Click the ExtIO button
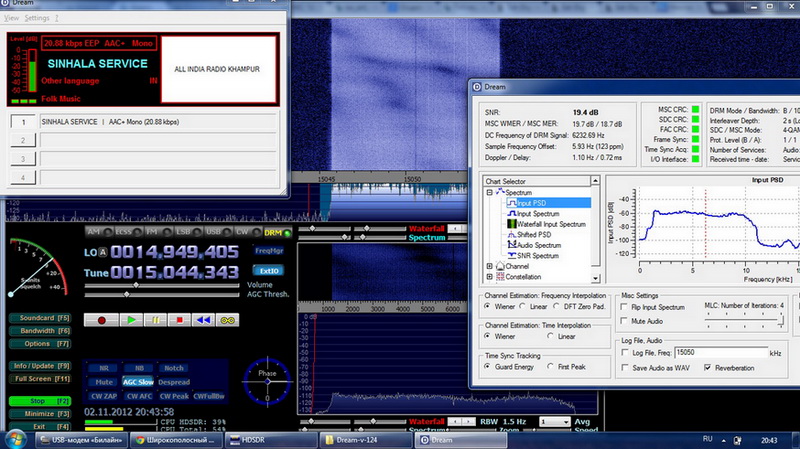 click(269, 271)
